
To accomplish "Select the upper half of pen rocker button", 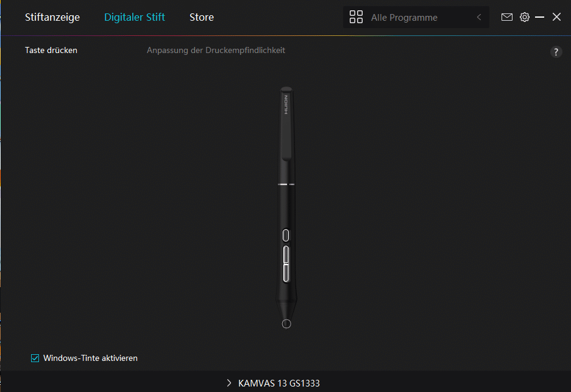I will coord(286,255).
